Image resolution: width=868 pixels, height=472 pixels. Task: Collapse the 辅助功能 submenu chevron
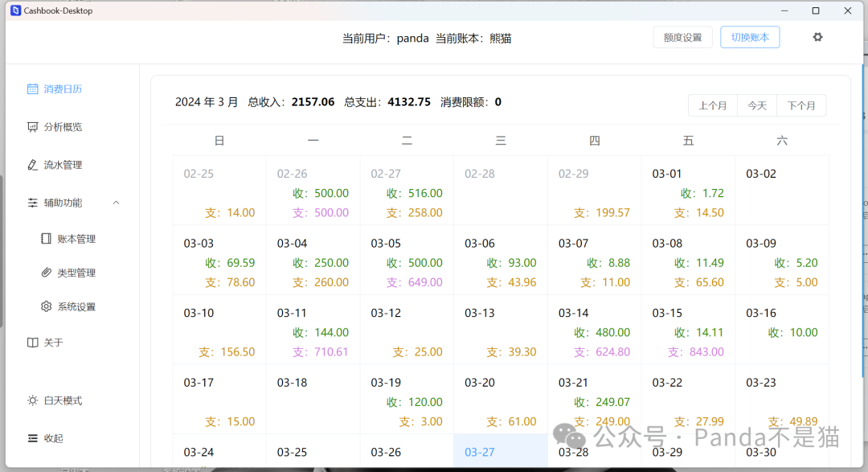click(x=117, y=203)
